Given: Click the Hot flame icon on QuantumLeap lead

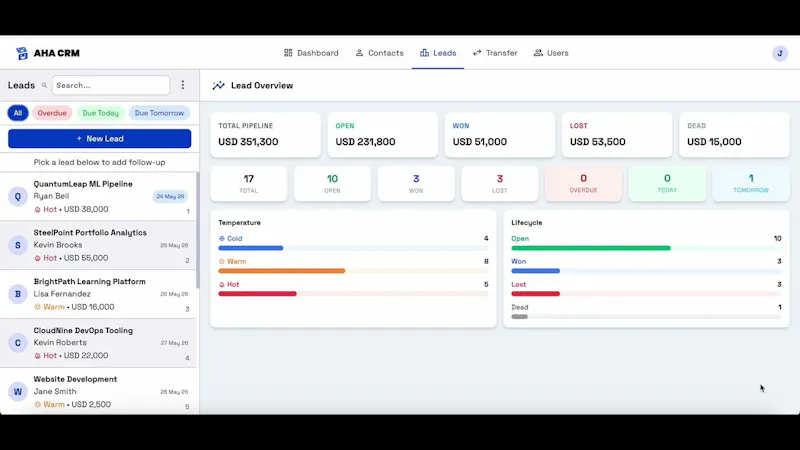Looking at the screenshot, I should coord(37,210).
